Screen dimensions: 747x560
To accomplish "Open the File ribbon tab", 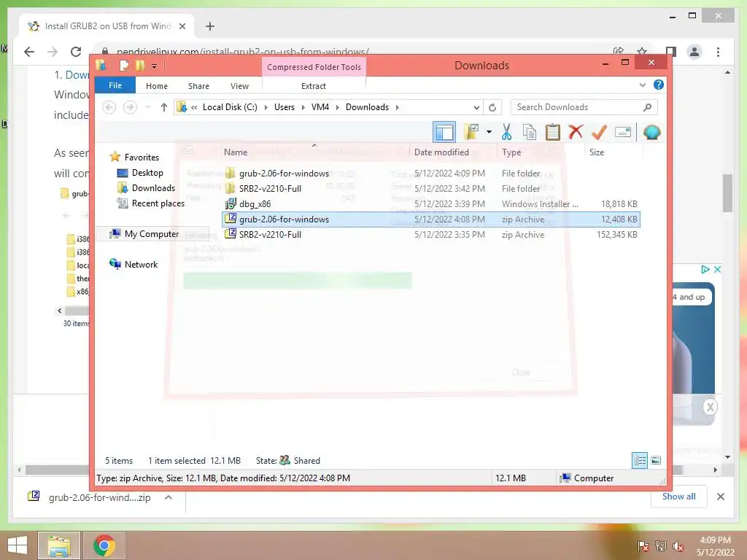I will click(115, 85).
